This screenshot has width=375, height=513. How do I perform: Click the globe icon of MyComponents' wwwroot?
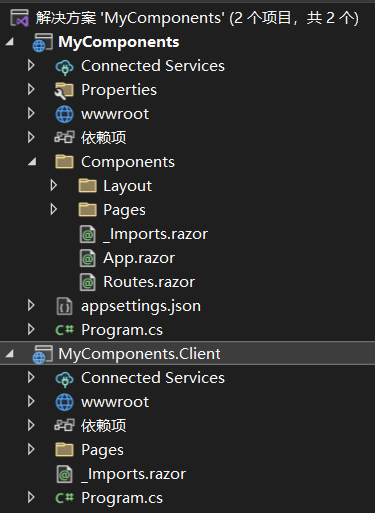(64, 114)
